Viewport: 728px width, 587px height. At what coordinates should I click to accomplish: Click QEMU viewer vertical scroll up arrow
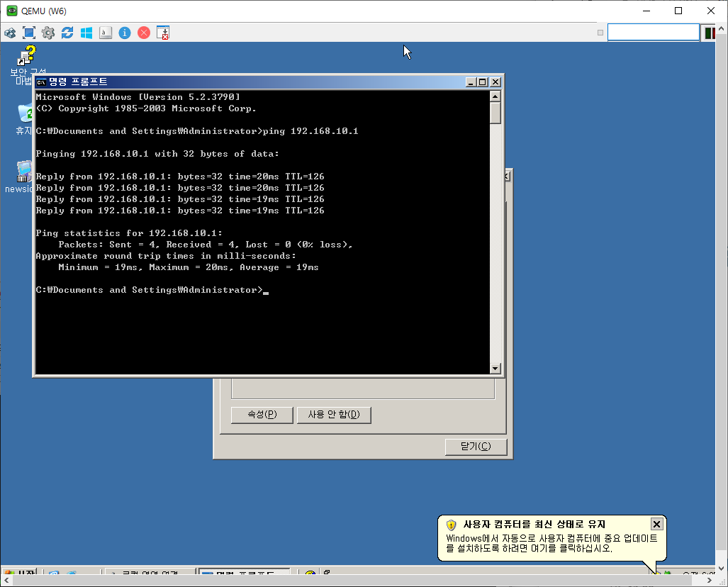(x=721, y=29)
